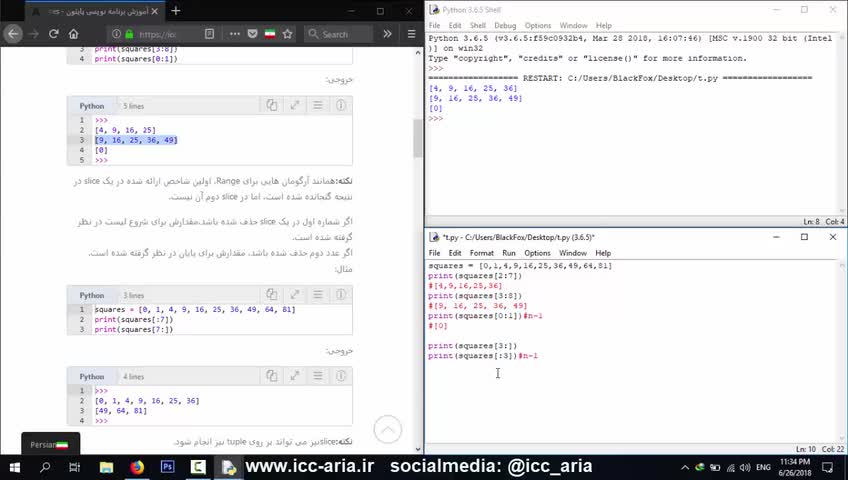Open Edit menu in t.py editor
This screenshot has width=848, height=480.
pos(455,253)
